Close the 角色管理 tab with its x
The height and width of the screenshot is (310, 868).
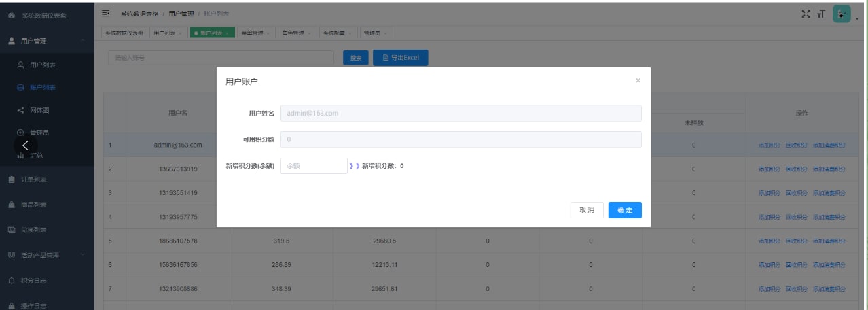point(308,33)
